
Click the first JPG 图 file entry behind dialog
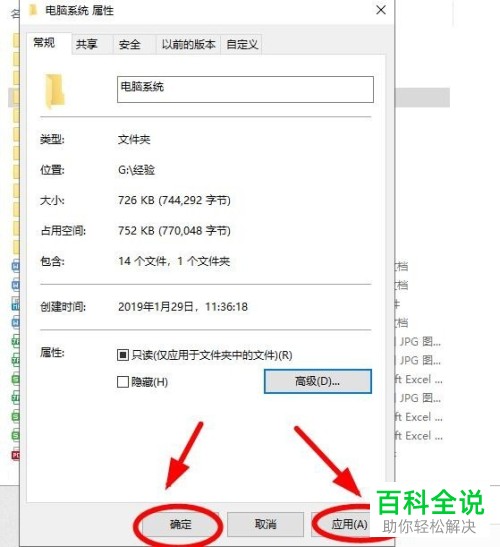tap(418, 342)
